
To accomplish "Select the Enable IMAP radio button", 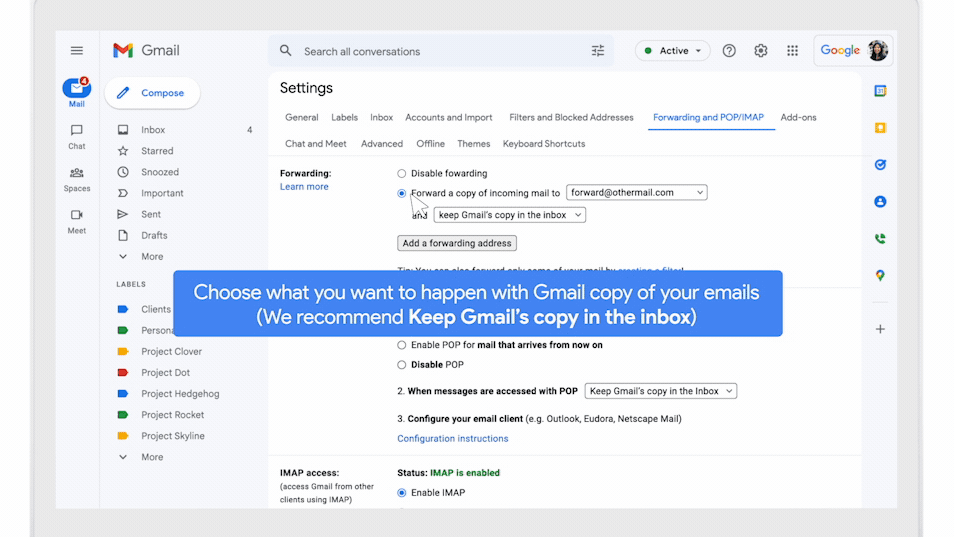I will click(x=402, y=493).
